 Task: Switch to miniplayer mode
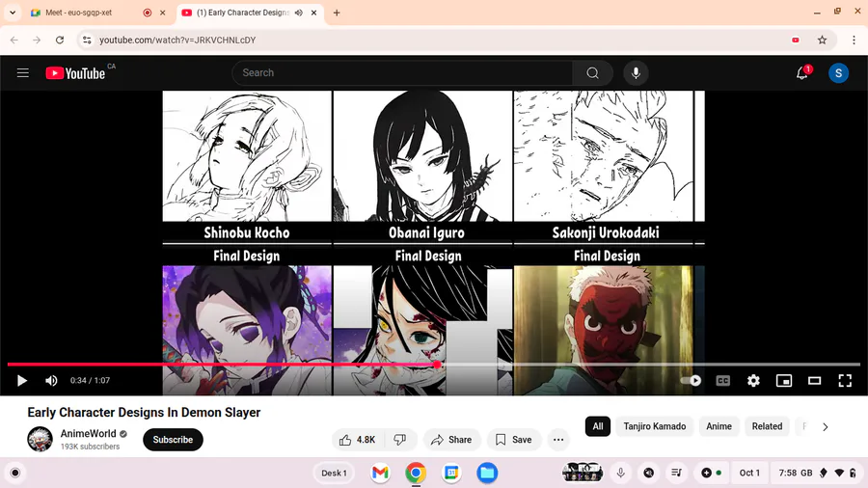[784, 381]
